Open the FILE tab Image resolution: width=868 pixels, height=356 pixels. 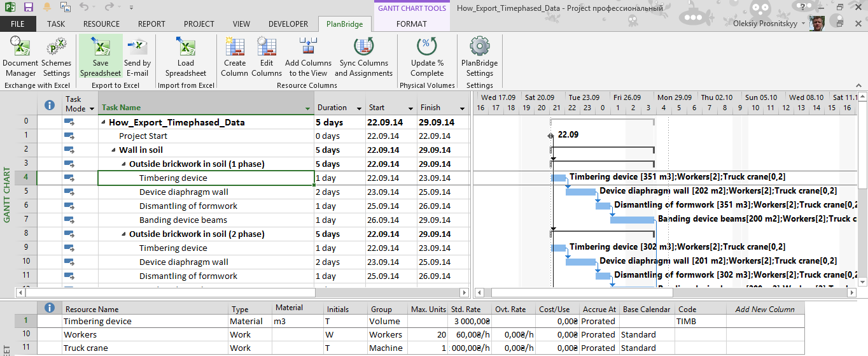(x=18, y=24)
